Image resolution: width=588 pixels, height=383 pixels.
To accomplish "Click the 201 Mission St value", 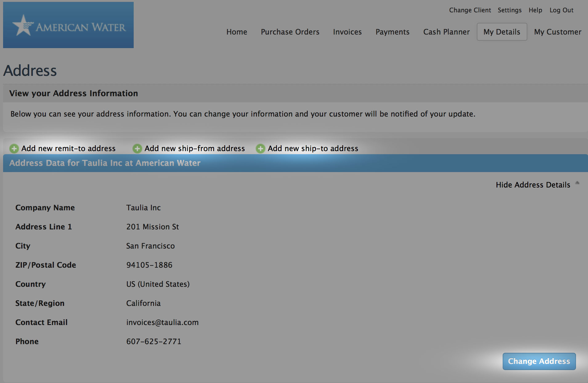I will click(152, 227).
